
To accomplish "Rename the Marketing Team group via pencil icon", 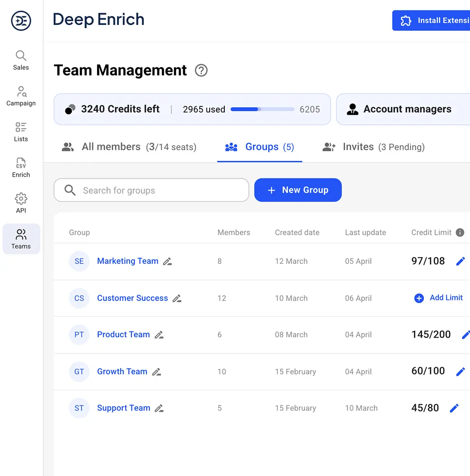I will pos(168,261).
